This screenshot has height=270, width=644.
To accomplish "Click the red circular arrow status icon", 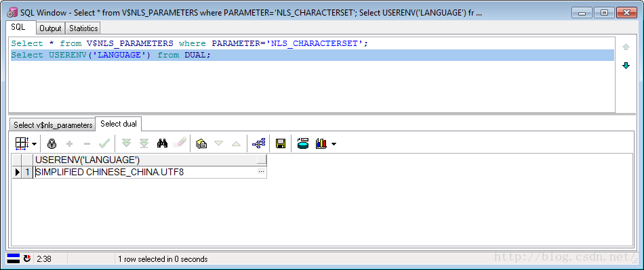I will coord(27,258).
